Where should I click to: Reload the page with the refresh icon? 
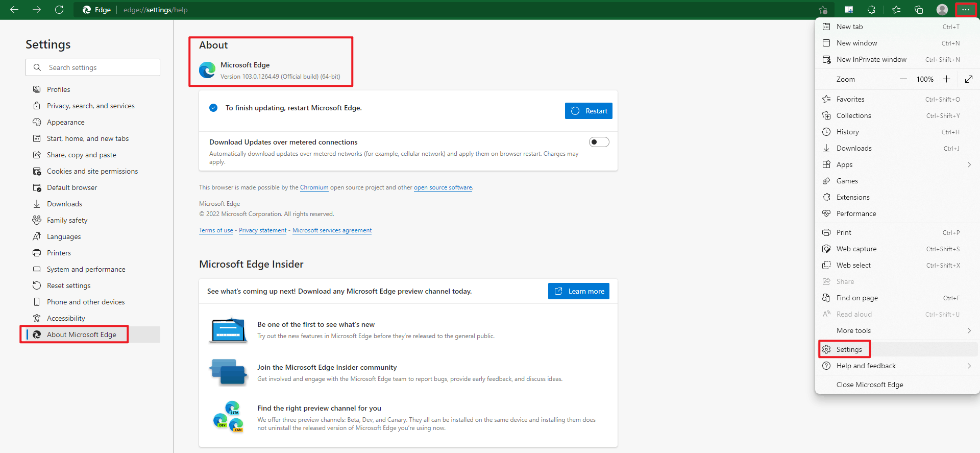(59, 10)
